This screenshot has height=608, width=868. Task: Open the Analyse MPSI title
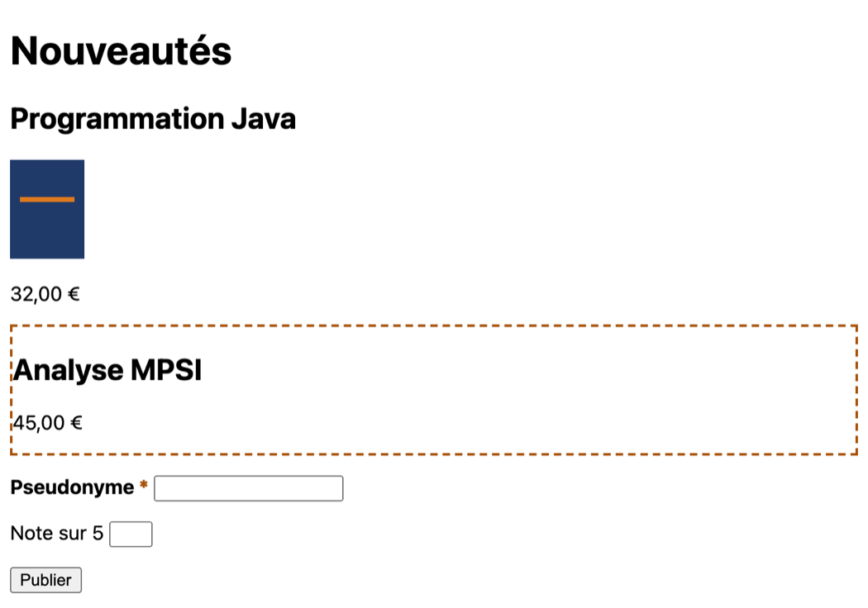pyautogui.click(x=107, y=370)
